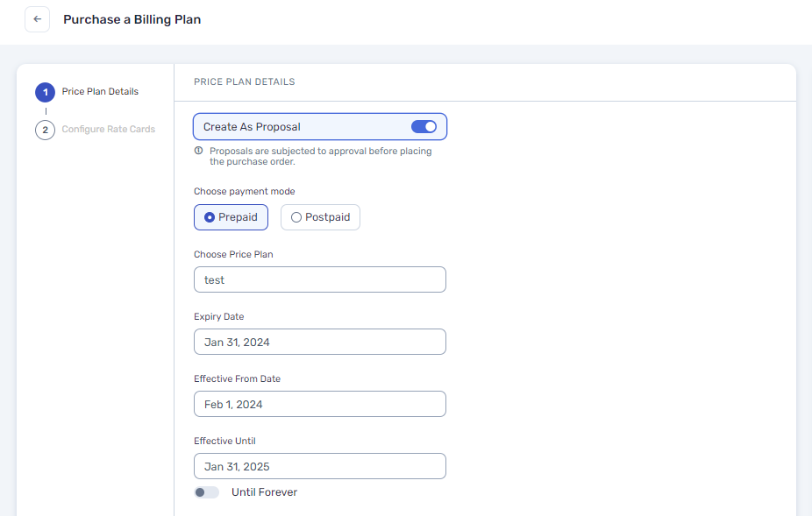Open the Expiry Date picker
The image size is (812, 516).
pyautogui.click(x=320, y=342)
